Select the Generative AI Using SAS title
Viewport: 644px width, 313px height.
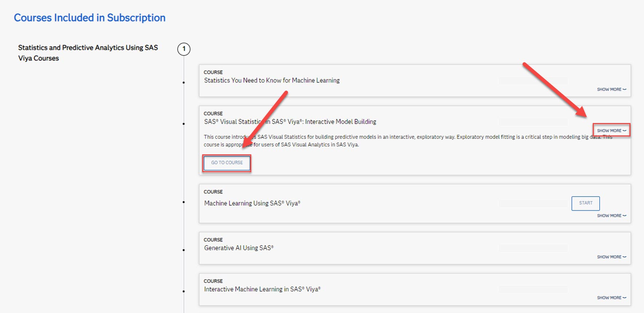(x=239, y=248)
